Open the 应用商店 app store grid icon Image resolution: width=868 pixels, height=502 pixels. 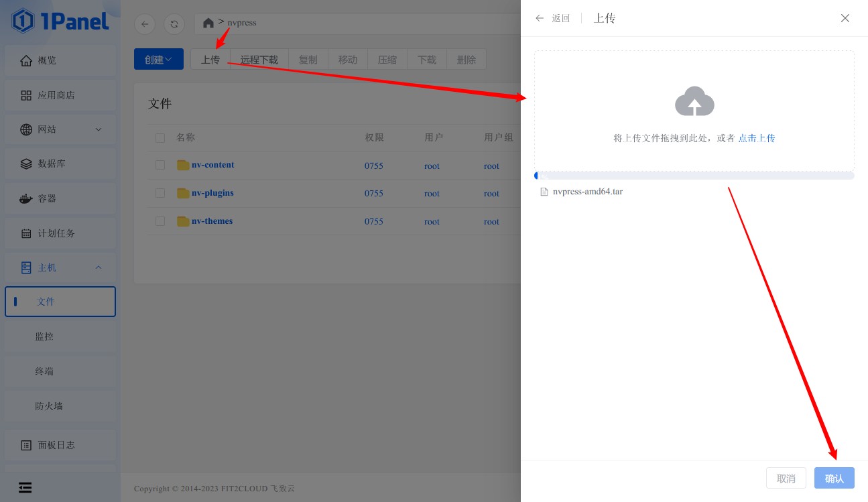point(26,95)
